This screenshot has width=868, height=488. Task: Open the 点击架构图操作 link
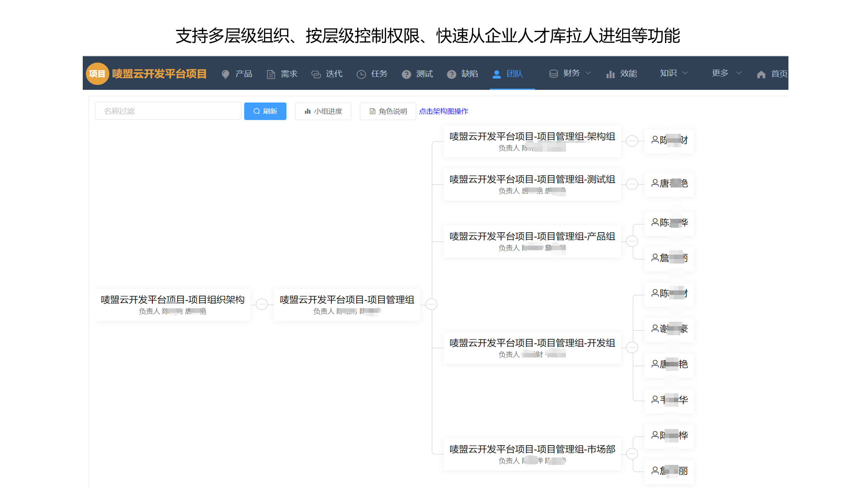click(x=443, y=111)
